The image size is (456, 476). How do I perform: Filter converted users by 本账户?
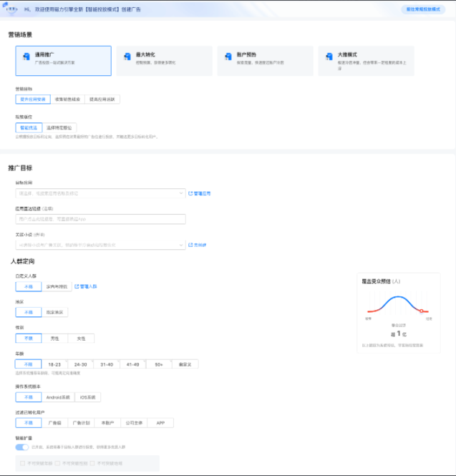click(x=107, y=423)
